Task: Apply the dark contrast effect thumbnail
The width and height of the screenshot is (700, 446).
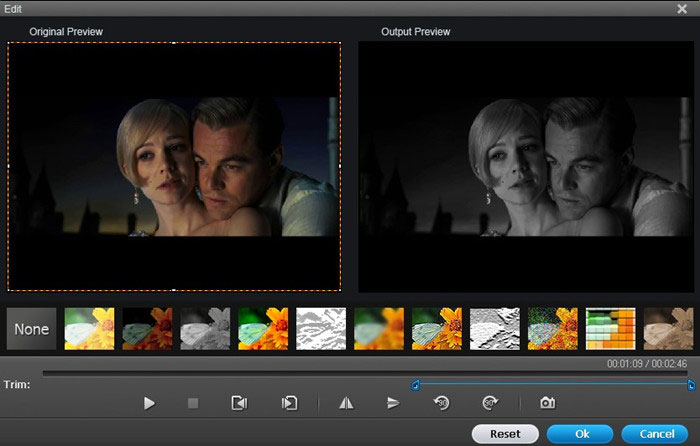Action: tap(147, 329)
